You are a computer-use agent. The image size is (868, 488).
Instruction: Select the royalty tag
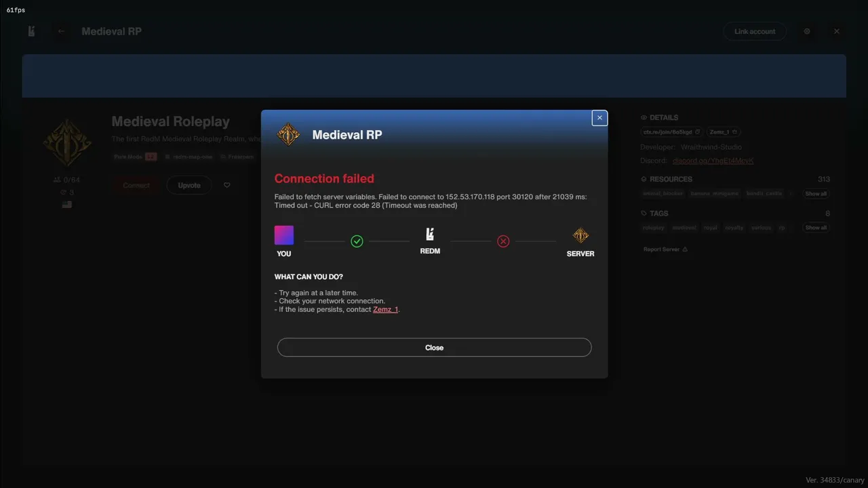[734, 228]
